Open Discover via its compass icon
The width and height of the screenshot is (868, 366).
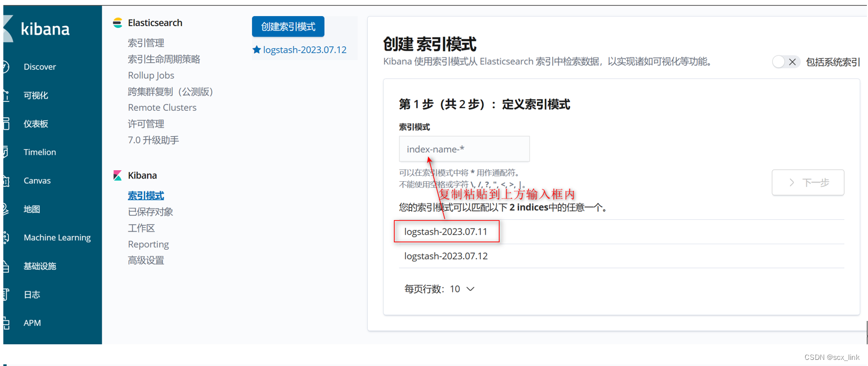[x=6, y=67]
